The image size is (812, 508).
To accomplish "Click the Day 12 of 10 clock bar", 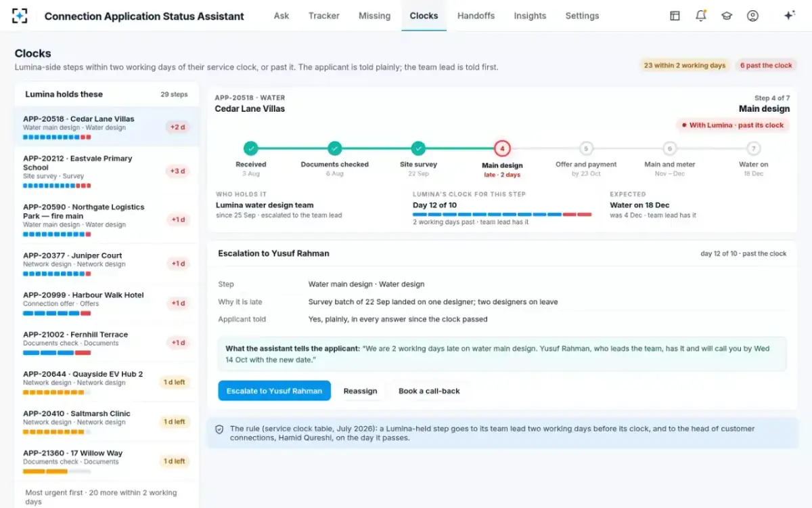I will [502, 214].
